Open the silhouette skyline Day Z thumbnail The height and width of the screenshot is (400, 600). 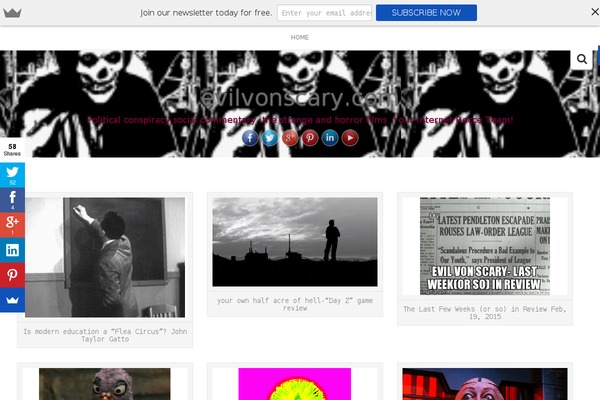point(295,242)
